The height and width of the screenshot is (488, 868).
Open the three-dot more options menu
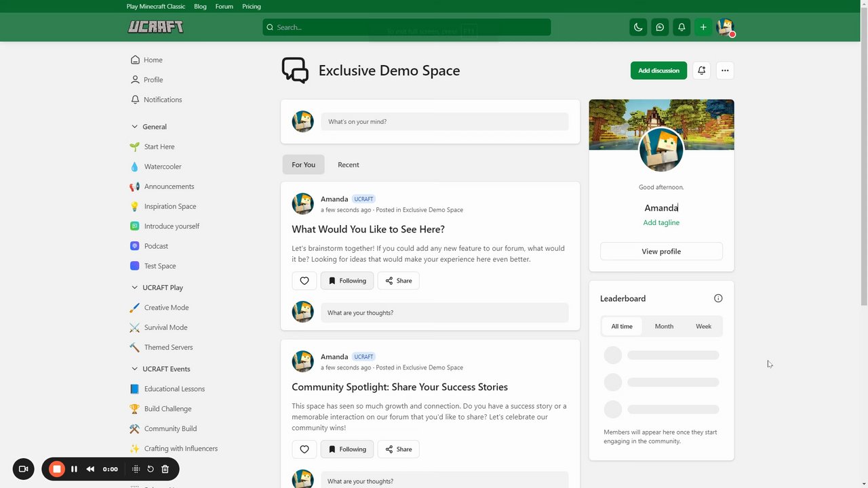coord(725,70)
